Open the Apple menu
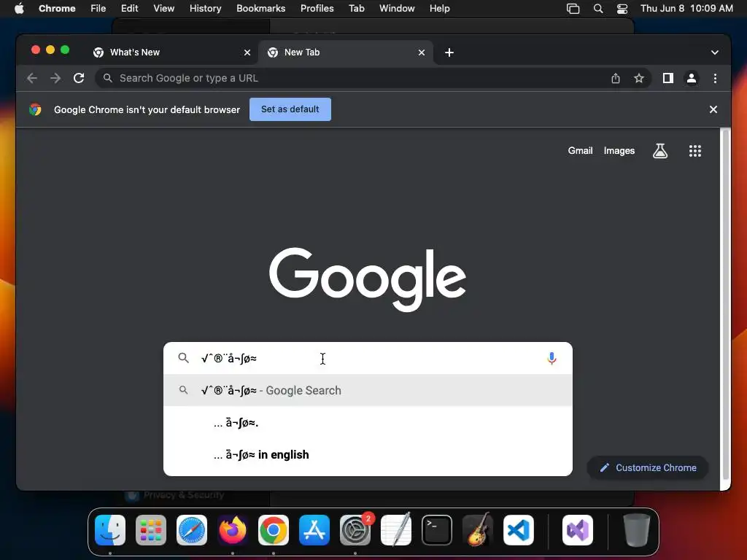 click(19, 9)
